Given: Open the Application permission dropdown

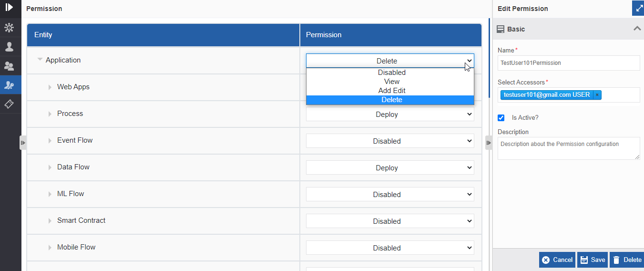Looking at the screenshot, I should [390, 61].
